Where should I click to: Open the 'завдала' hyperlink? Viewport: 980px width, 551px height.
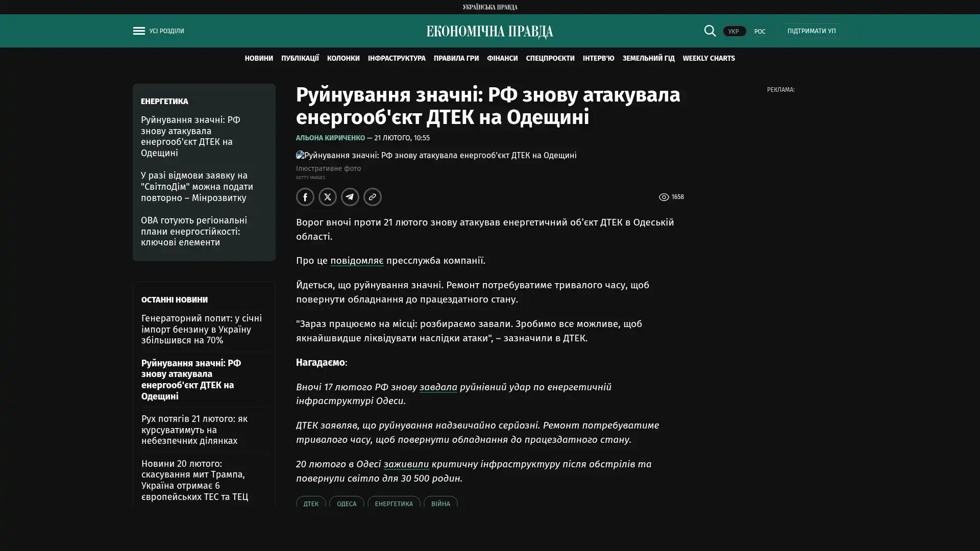click(438, 387)
